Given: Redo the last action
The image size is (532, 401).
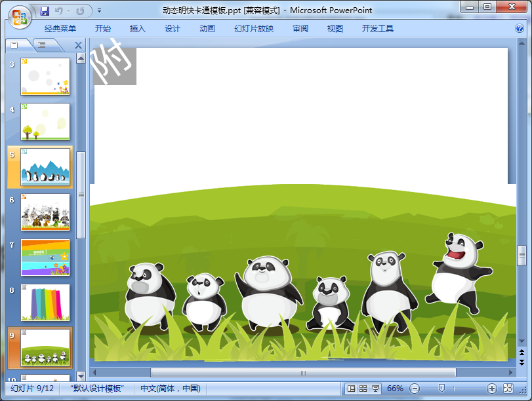Looking at the screenshot, I should point(80,11).
